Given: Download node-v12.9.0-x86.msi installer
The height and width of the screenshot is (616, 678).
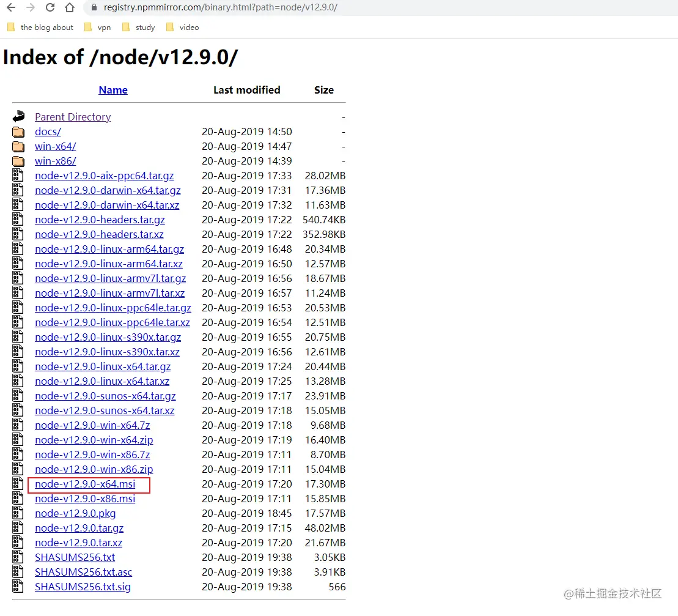Looking at the screenshot, I should 85,499.
